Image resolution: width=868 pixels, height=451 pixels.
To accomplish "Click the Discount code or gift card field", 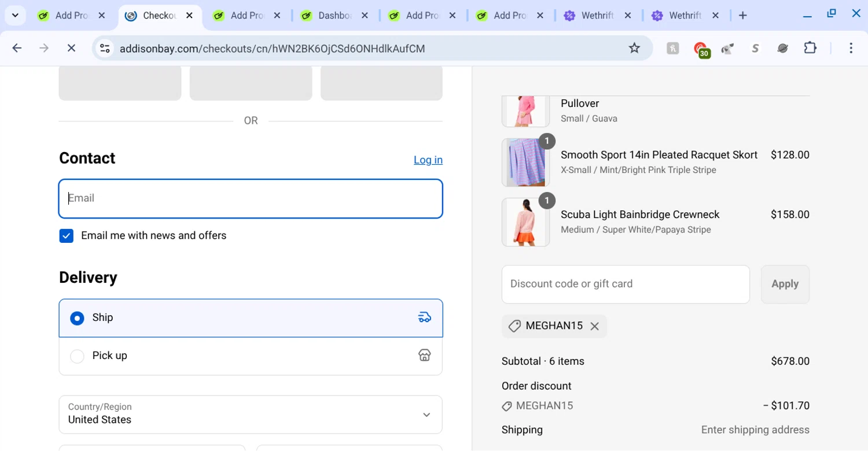I will [x=626, y=284].
